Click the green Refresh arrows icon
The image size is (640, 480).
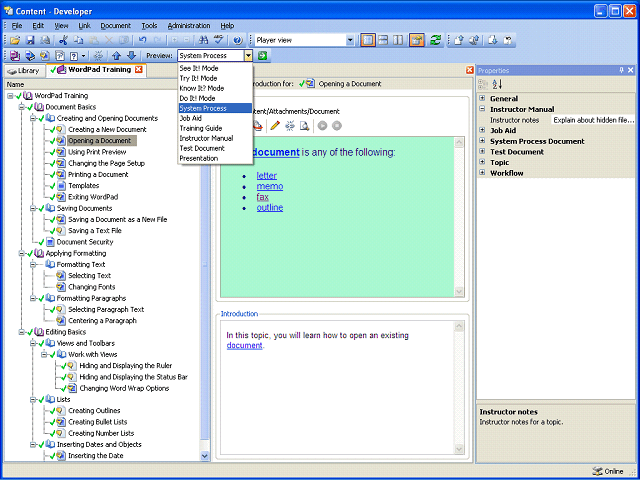click(x=436, y=40)
